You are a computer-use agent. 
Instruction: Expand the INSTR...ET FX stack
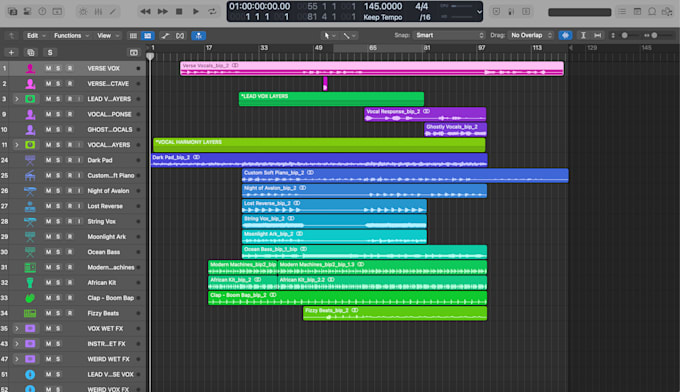[16, 344]
